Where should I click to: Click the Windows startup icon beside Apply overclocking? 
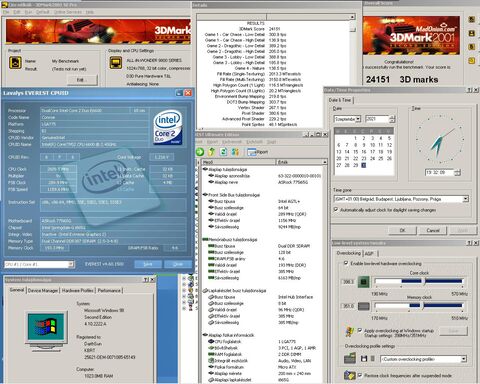click(x=350, y=332)
